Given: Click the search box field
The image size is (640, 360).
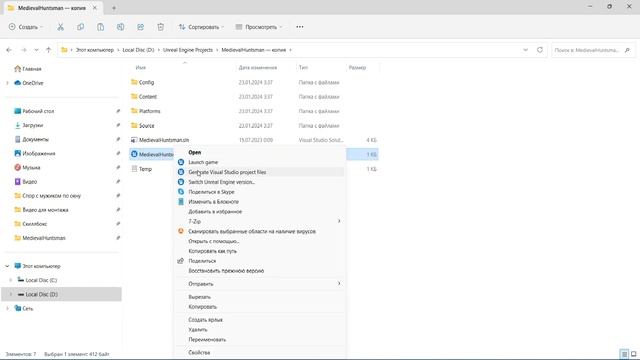Looking at the screenshot, I should coord(593,50).
